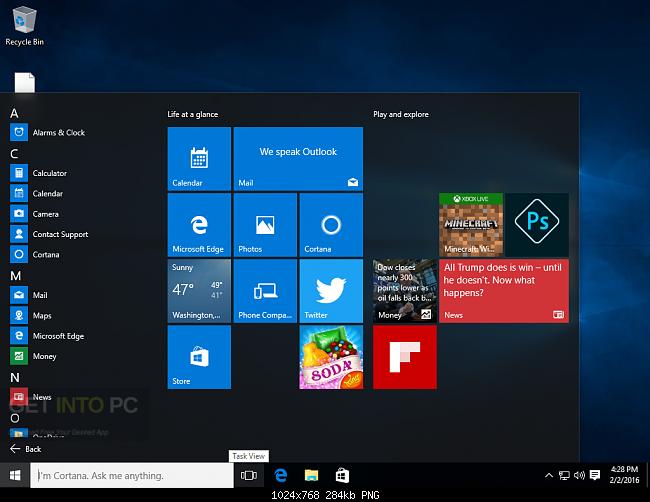This screenshot has height=502, width=650.
Task: Launch the Candy Crush Soda tile
Action: pos(331,357)
